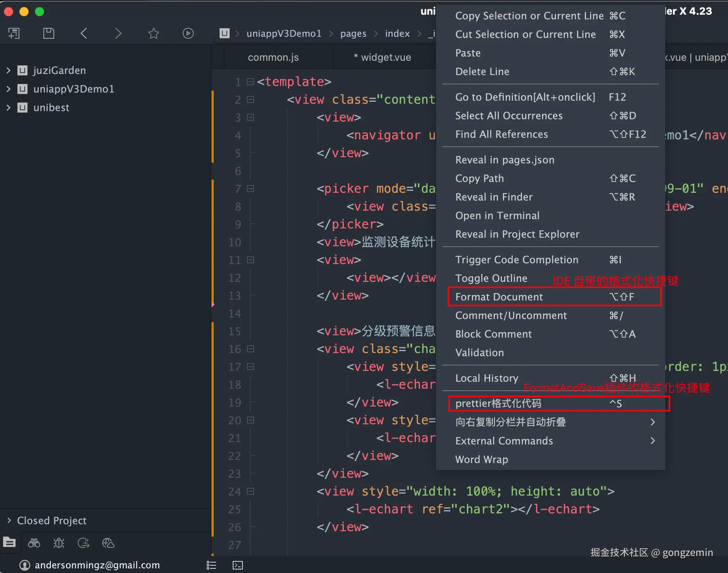Open the search binoculars panel icon
This screenshot has height=573, width=728.
(34, 543)
